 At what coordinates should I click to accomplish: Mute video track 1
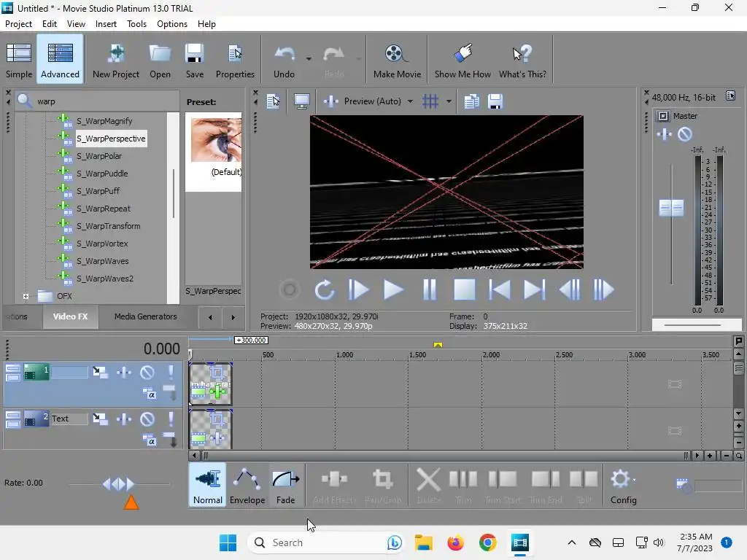(147, 372)
